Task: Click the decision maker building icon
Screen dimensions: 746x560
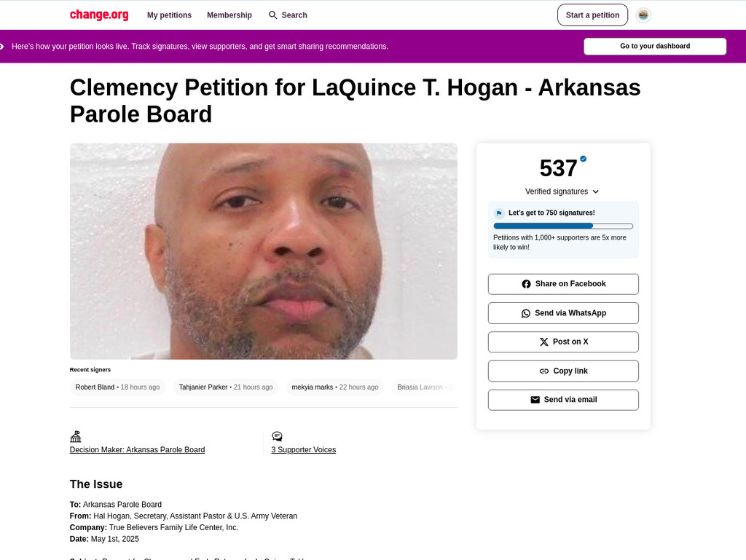Action: pyautogui.click(x=76, y=436)
